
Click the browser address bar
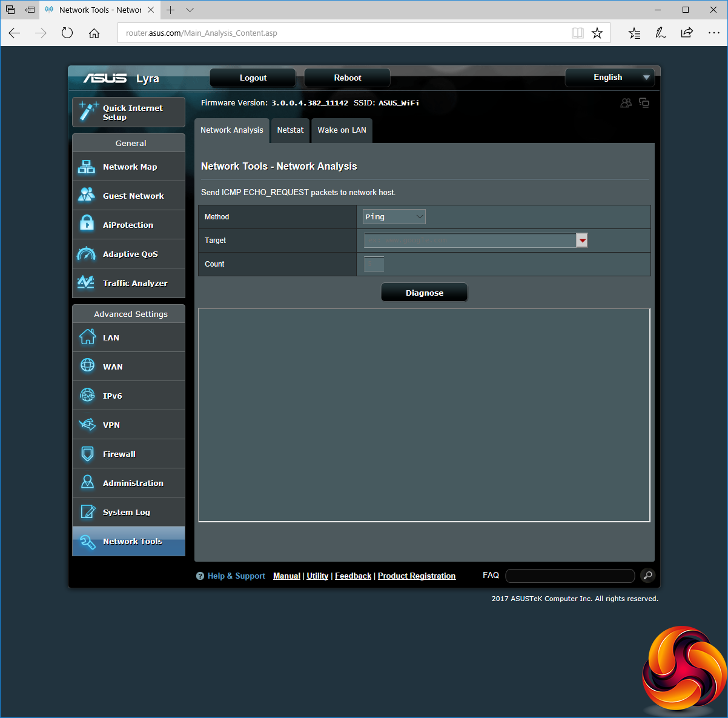[x=345, y=33]
